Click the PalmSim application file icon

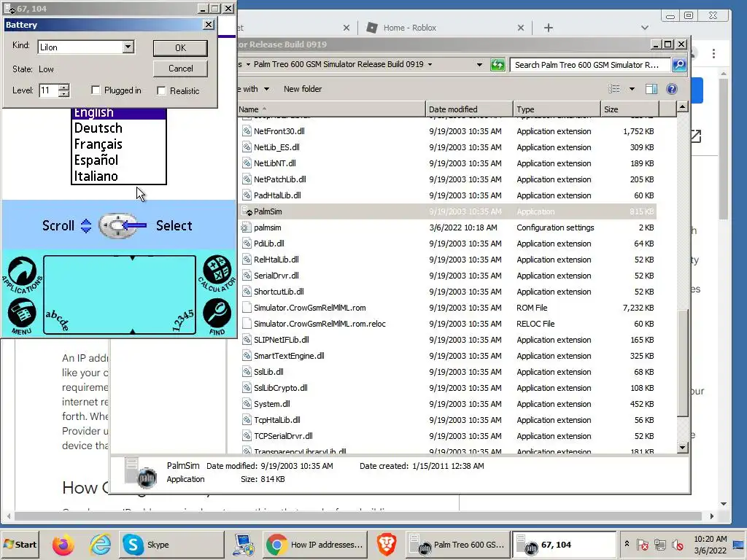(x=247, y=211)
